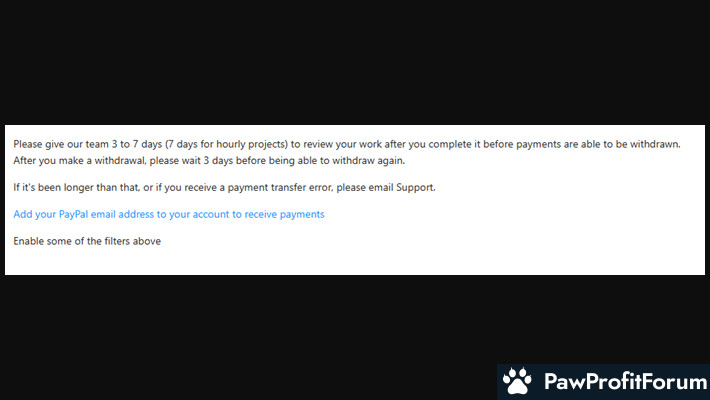The width and height of the screenshot is (710, 400).
Task: Click the black area below the white panel
Action: tap(249, 337)
